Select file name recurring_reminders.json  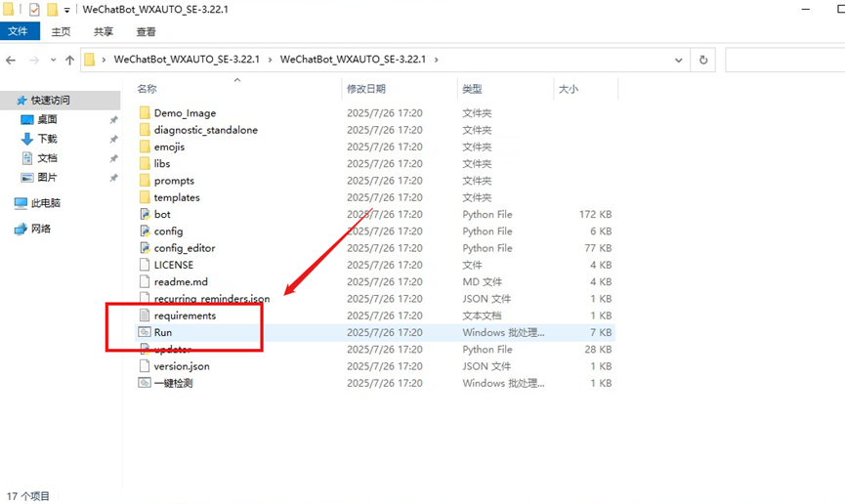[212, 299]
